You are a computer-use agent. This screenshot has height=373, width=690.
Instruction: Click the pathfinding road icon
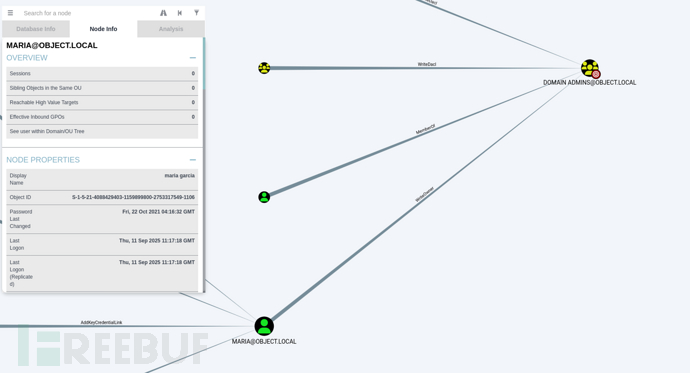click(x=163, y=13)
